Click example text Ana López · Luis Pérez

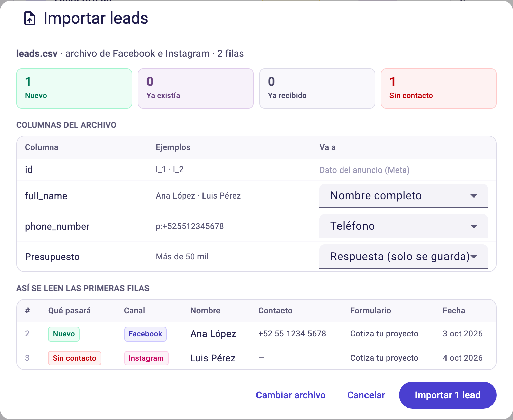pos(198,196)
